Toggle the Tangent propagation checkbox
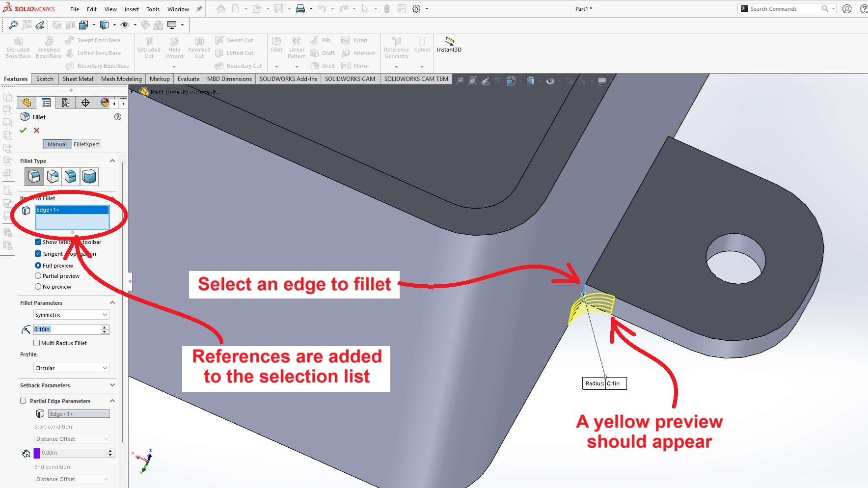Screen dimensions: 868x488 (x=38, y=254)
